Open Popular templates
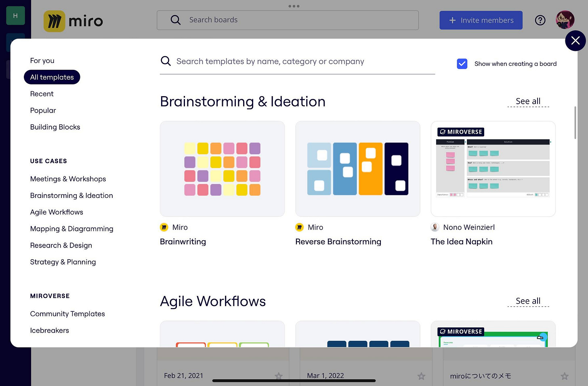The width and height of the screenshot is (588, 386). [x=43, y=110]
